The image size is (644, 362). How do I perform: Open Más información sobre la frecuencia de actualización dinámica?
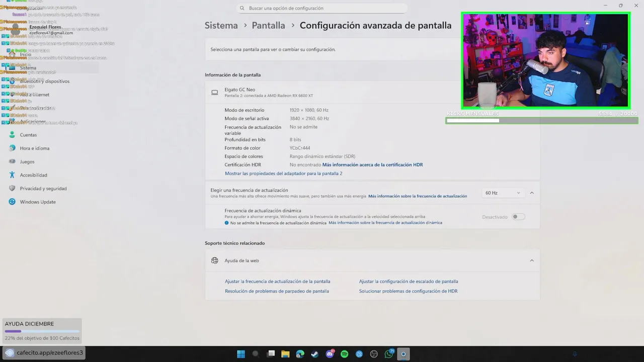click(385, 223)
